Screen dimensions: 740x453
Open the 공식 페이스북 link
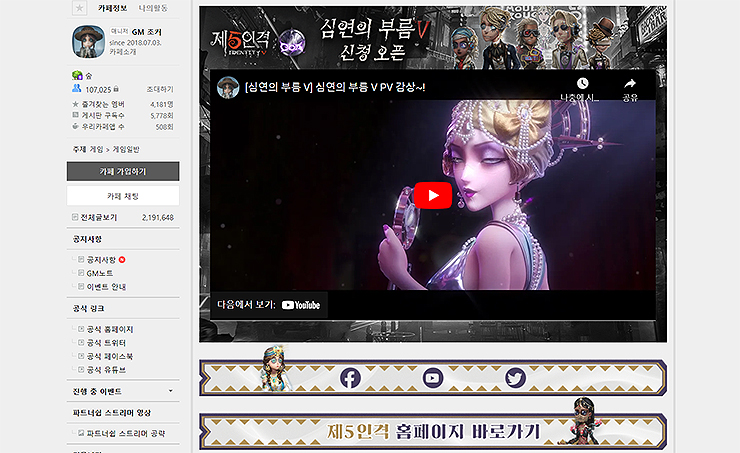(110, 356)
